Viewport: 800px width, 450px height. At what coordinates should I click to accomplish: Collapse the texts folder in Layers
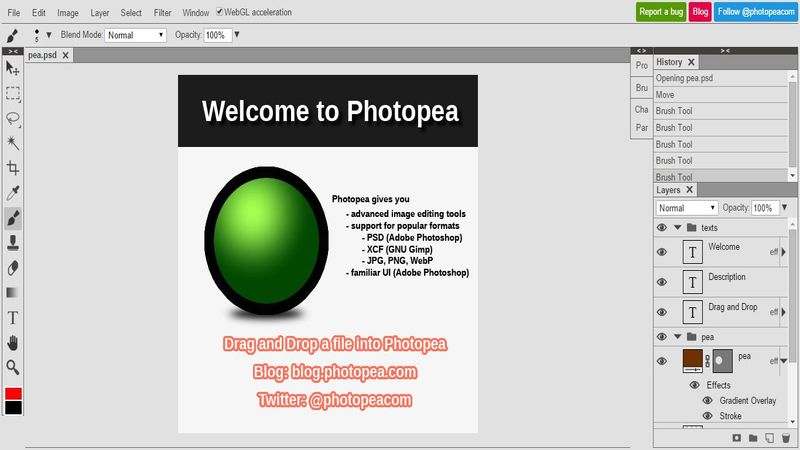point(678,228)
